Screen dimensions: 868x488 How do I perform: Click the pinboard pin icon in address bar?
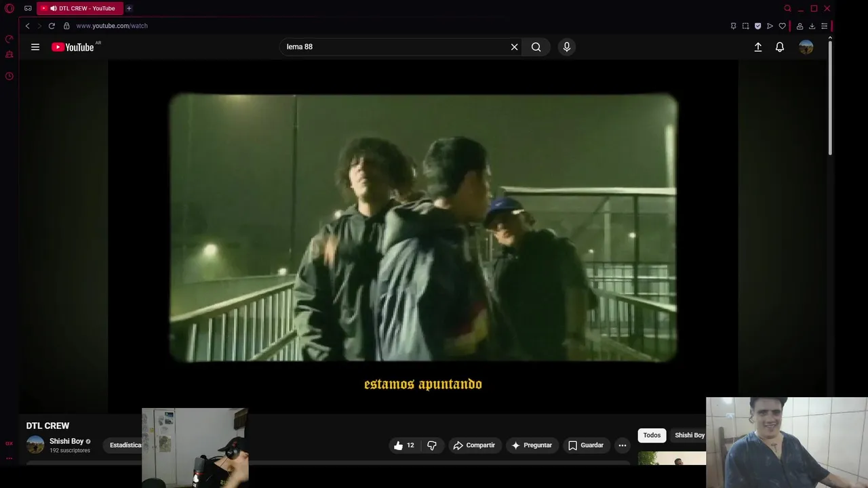[733, 26]
